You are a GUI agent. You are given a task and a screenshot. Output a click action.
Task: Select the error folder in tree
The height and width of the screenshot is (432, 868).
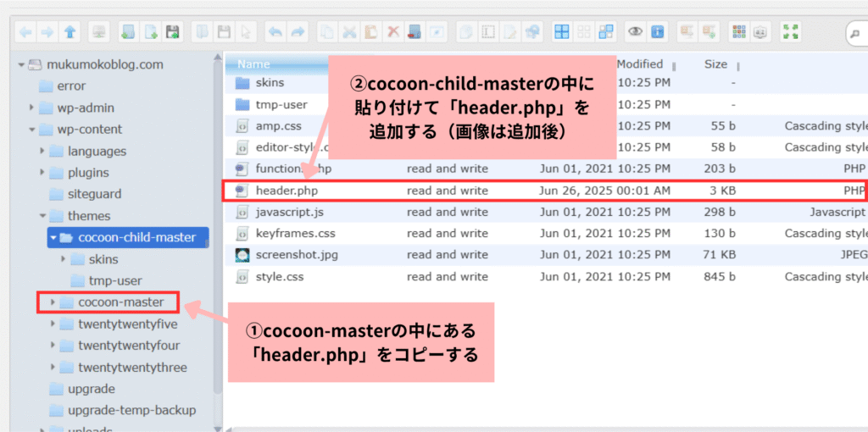coord(62,86)
